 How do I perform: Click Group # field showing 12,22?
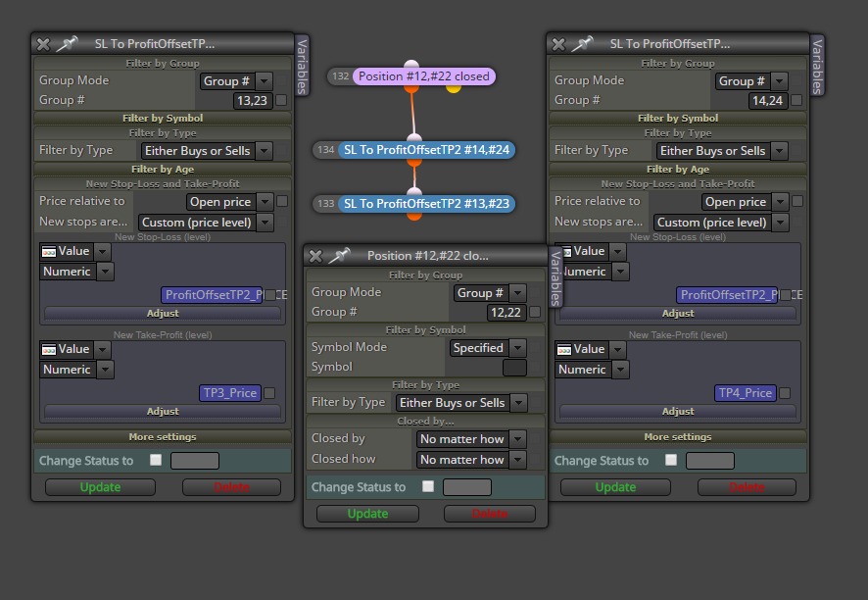click(506, 313)
